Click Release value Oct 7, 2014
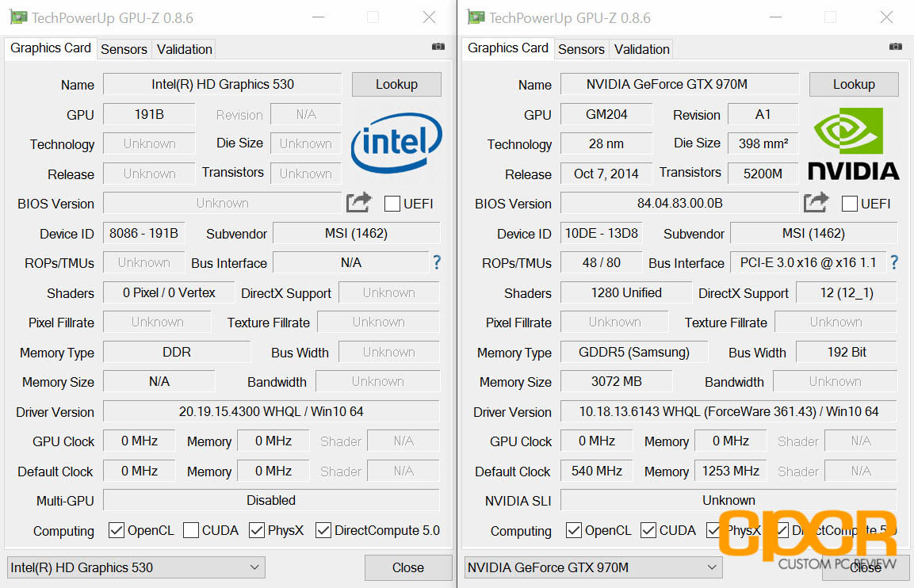 click(x=606, y=174)
